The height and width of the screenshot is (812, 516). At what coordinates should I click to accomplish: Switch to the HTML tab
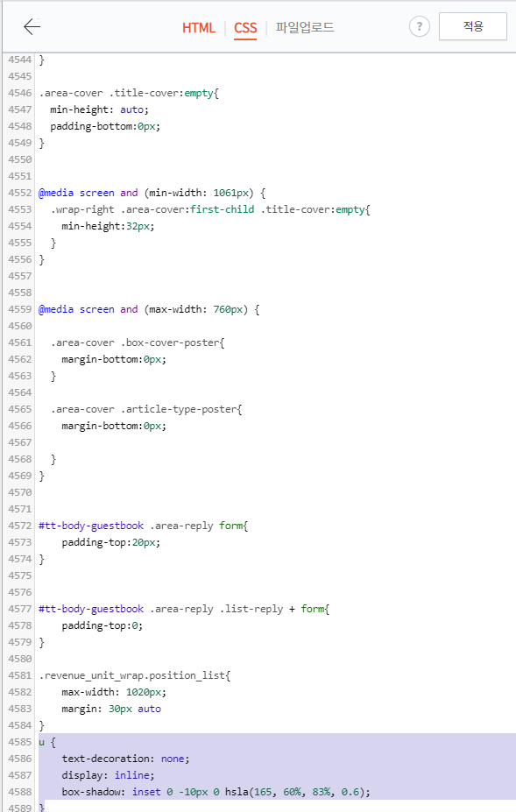tap(198, 27)
